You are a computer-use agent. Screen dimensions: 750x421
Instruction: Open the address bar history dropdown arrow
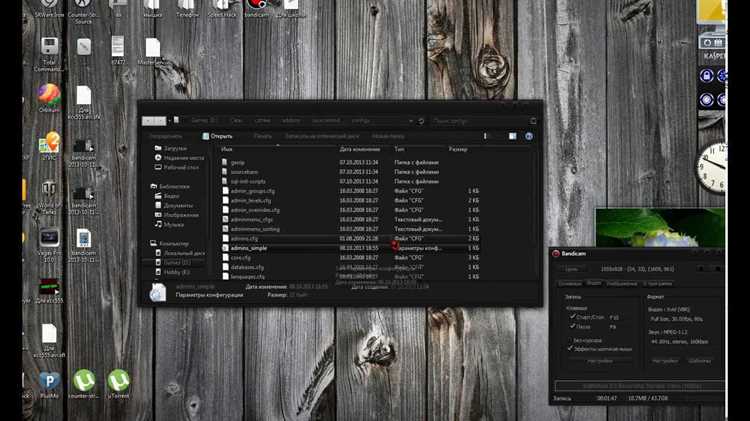411,121
